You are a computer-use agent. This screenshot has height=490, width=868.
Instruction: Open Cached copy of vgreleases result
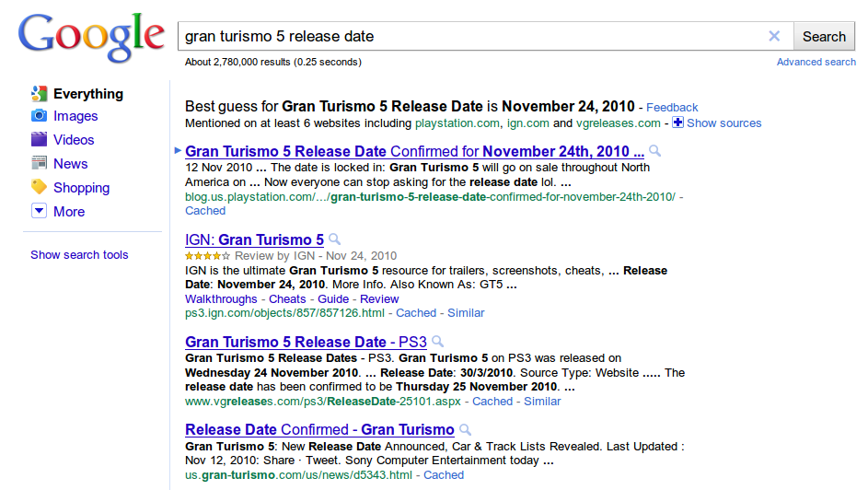coord(492,402)
